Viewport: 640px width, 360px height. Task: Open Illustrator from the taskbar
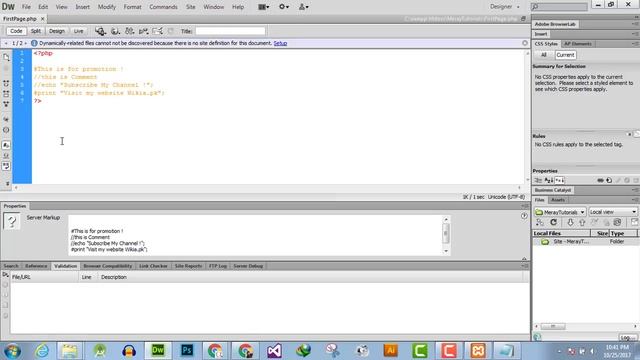[391, 350]
